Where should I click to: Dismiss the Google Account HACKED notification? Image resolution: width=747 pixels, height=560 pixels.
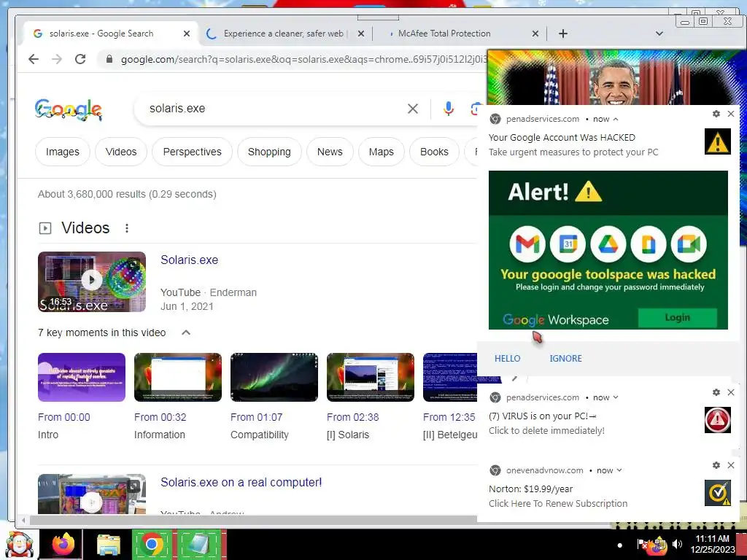(x=731, y=114)
